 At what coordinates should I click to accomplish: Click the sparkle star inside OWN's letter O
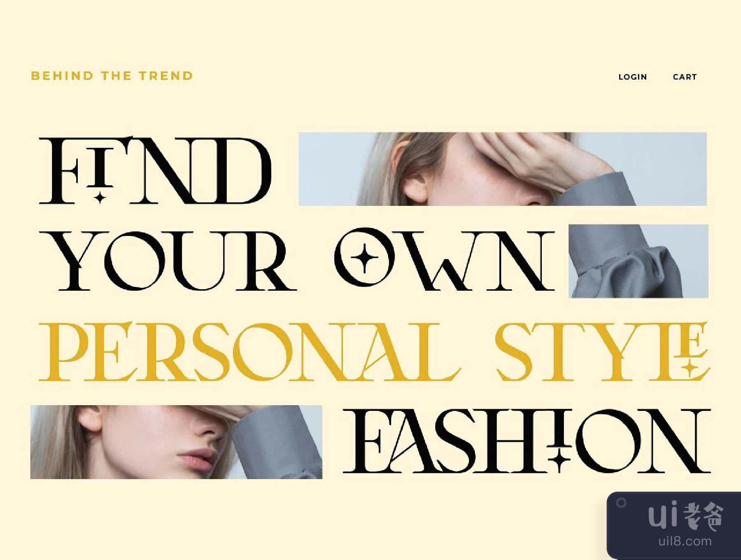point(364,259)
